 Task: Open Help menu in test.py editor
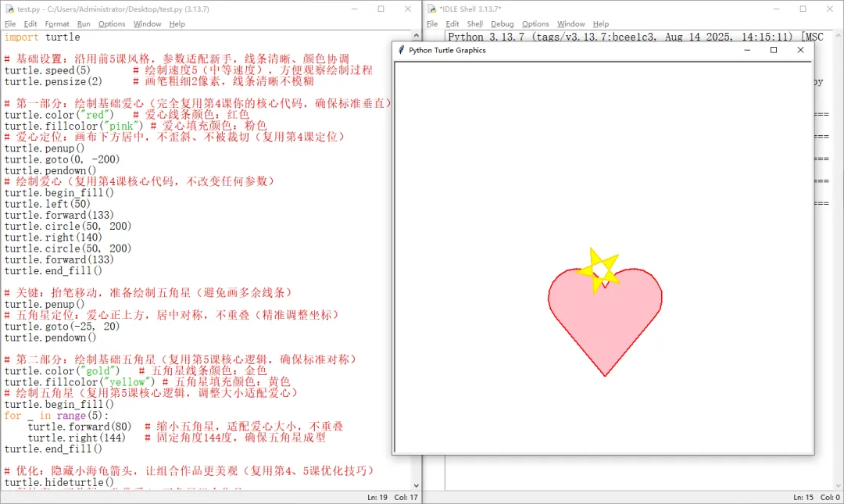coord(177,23)
